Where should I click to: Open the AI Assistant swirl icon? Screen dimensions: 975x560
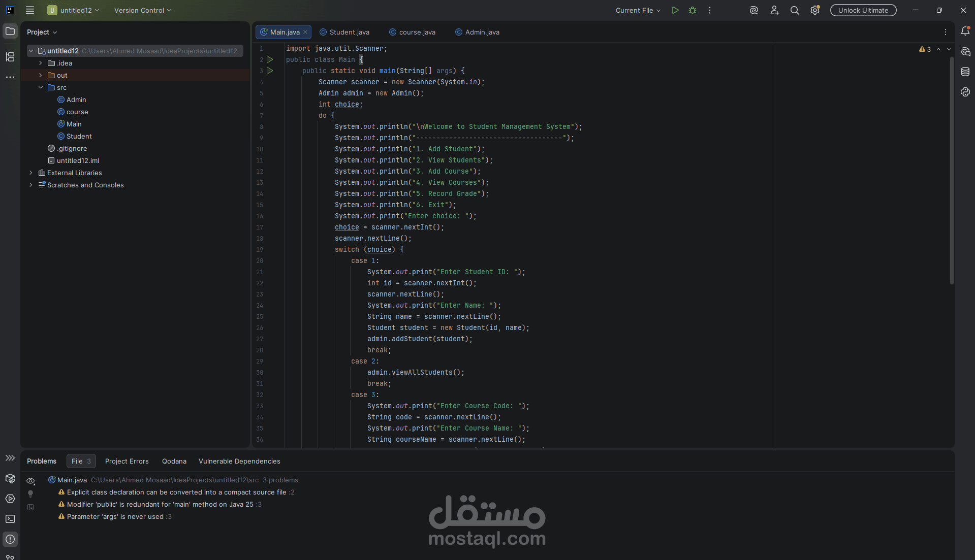click(754, 10)
